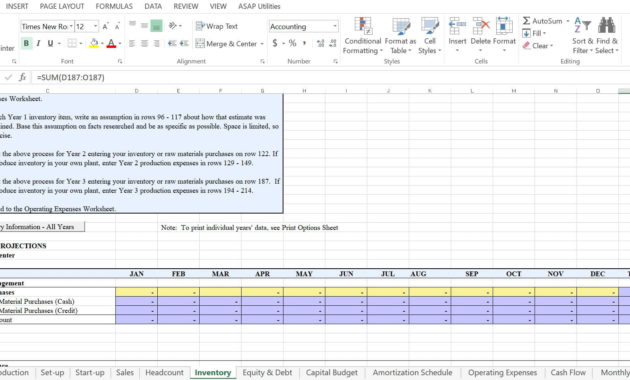This screenshot has width=630, height=380.
Task: Apply cell borders icon
Action: coord(72,43)
